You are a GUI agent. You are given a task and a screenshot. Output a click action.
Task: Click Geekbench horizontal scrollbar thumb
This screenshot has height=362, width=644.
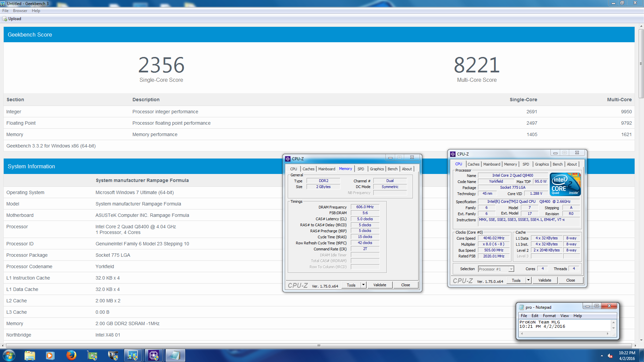click(x=319, y=345)
